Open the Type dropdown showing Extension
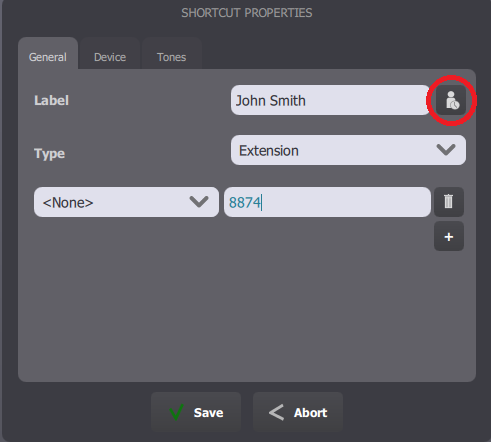491x442 pixels. pos(348,150)
